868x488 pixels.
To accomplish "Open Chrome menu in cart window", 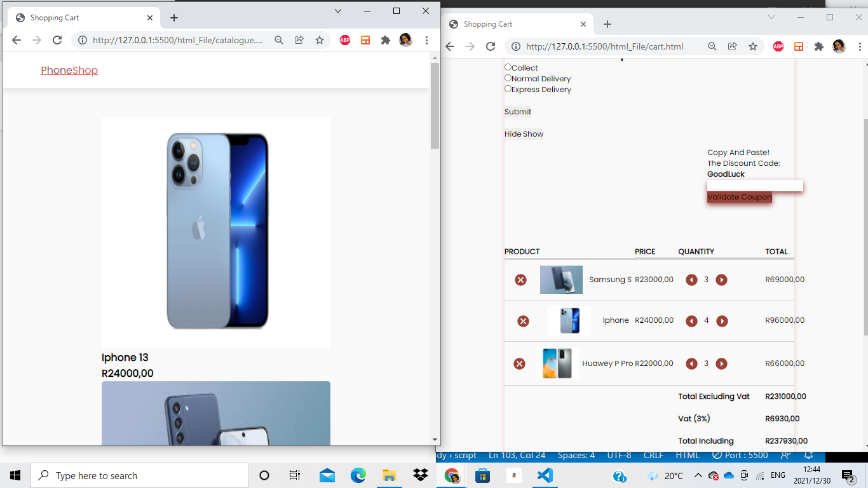I will point(860,46).
